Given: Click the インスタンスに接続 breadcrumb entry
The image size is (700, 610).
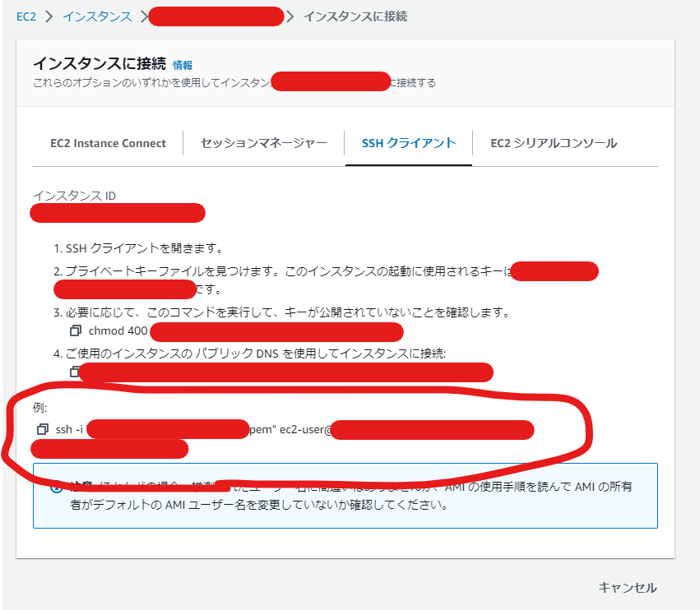Looking at the screenshot, I should point(355,15).
